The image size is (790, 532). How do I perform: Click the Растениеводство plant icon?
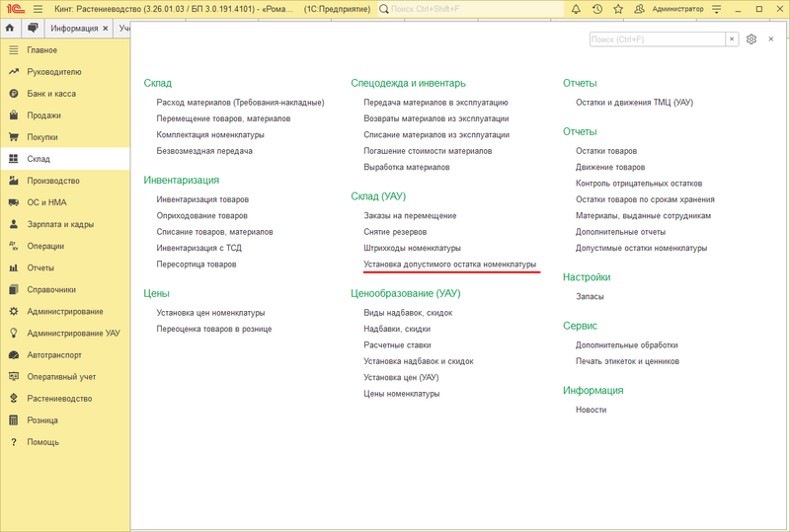14,399
